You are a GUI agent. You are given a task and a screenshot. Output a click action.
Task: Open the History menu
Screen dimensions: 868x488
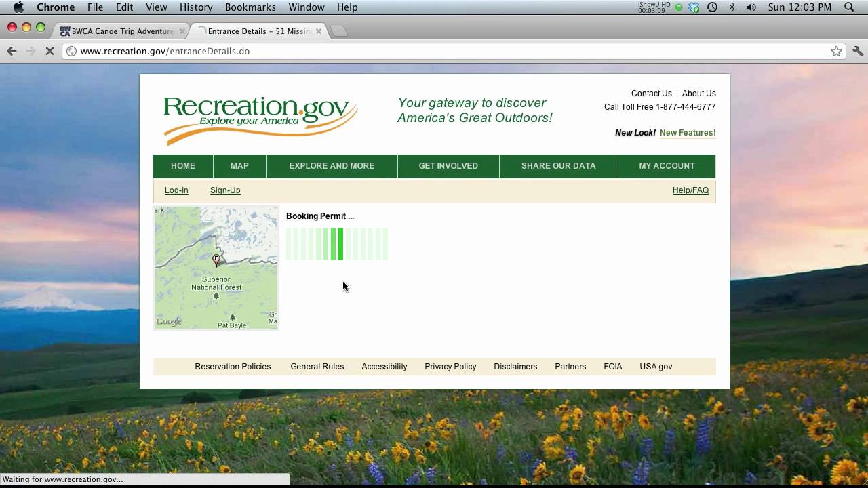click(196, 7)
